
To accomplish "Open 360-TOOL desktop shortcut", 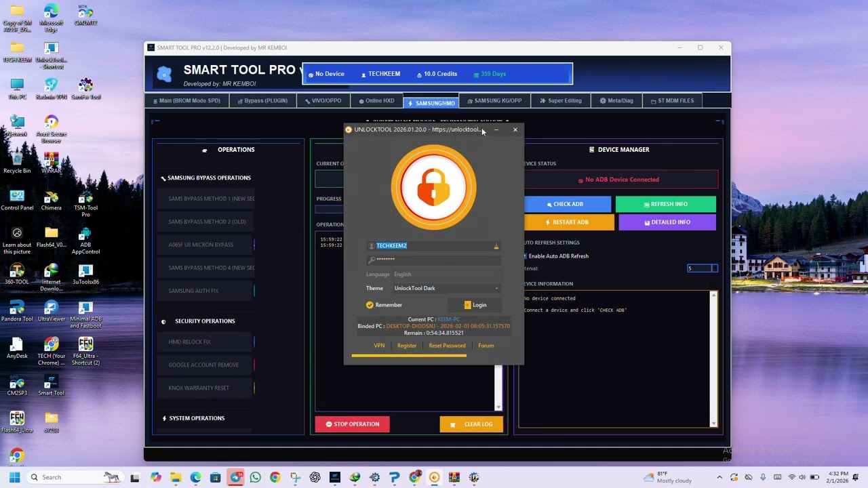I will tap(17, 274).
